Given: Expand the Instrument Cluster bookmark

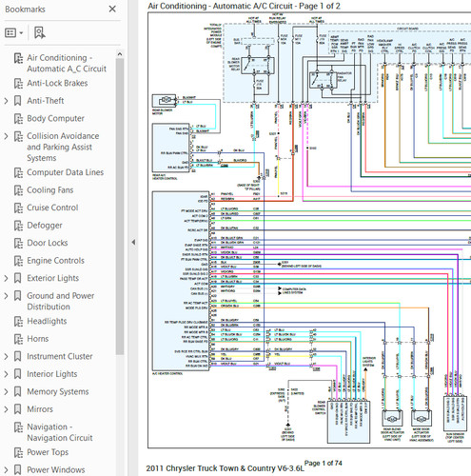Looking at the screenshot, I should [x=6, y=356].
